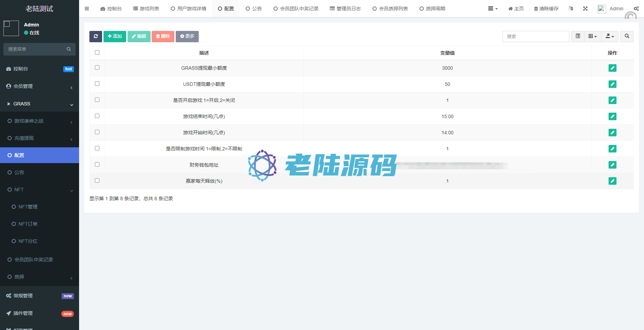Click the edit pencil for 财务钱包地址 row

(x=612, y=165)
